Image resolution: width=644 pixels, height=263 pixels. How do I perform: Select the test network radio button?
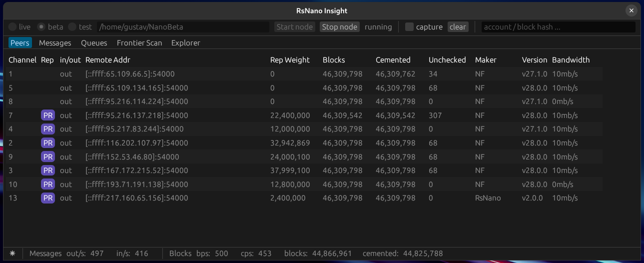pos(80,27)
